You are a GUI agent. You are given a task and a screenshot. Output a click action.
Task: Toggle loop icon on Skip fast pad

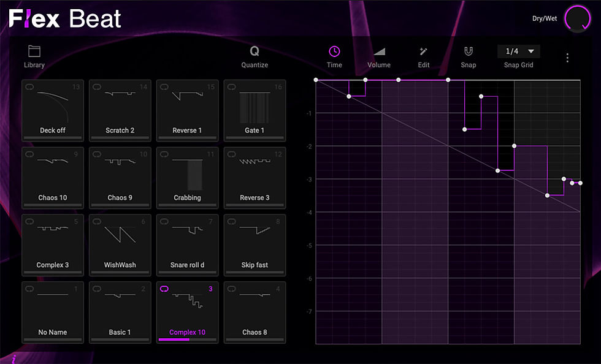pyautogui.click(x=232, y=221)
